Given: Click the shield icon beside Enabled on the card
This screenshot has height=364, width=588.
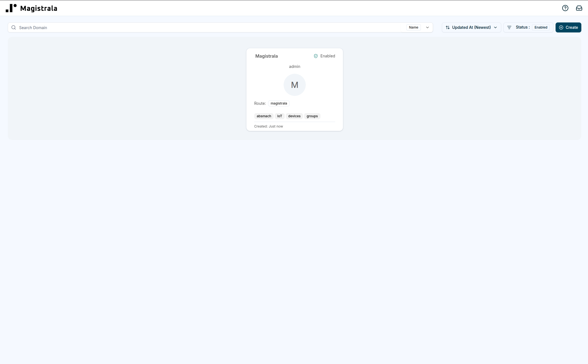Looking at the screenshot, I should pos(316,56).
